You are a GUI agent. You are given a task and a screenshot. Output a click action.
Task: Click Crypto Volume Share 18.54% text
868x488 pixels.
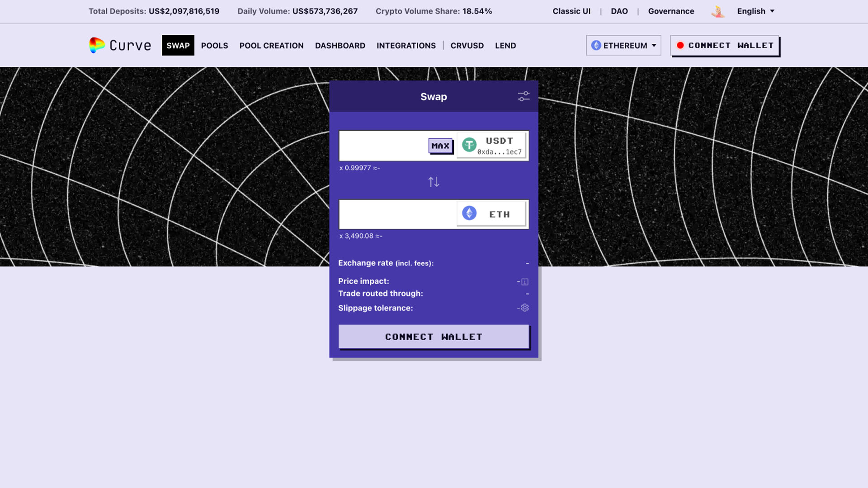coord(434,11)
